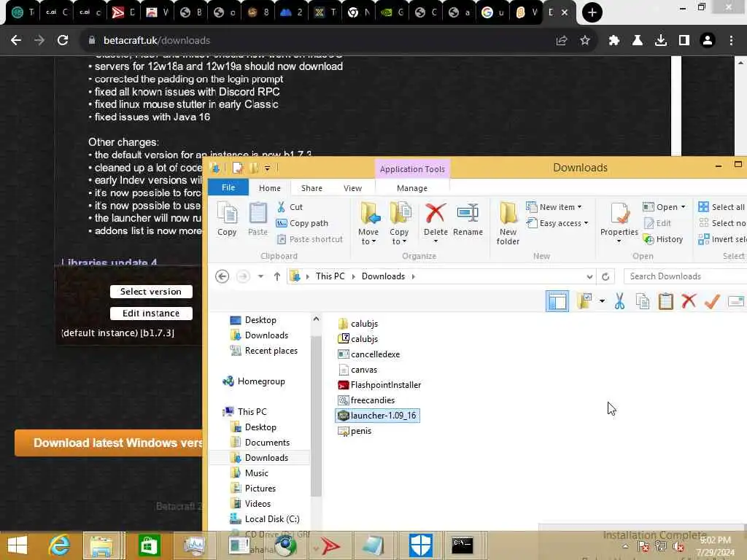Click the red X icon in the lower toolbar

689,301
